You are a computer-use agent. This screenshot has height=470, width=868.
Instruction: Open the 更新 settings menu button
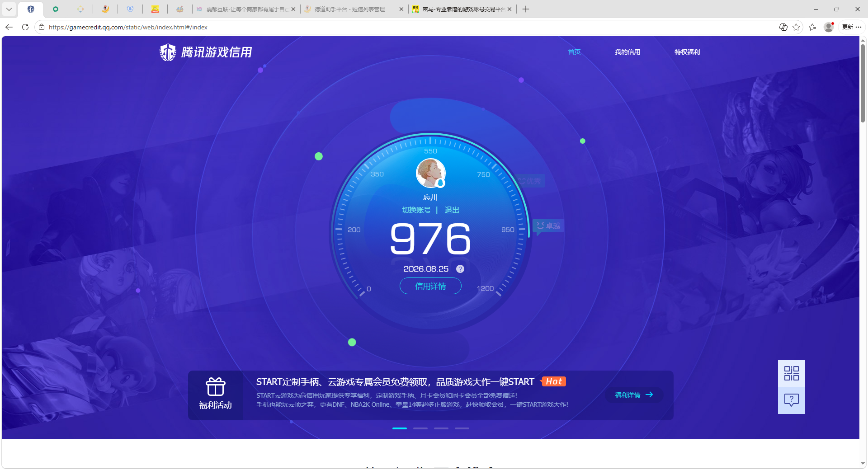[x=852, y=27]
